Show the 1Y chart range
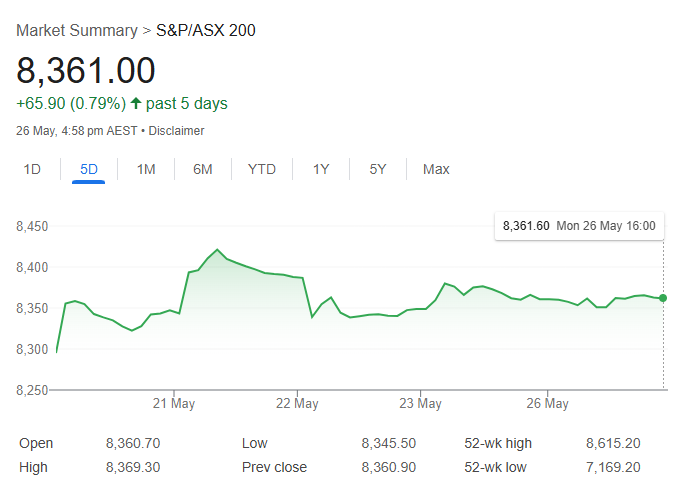 (x=321, y=169)
